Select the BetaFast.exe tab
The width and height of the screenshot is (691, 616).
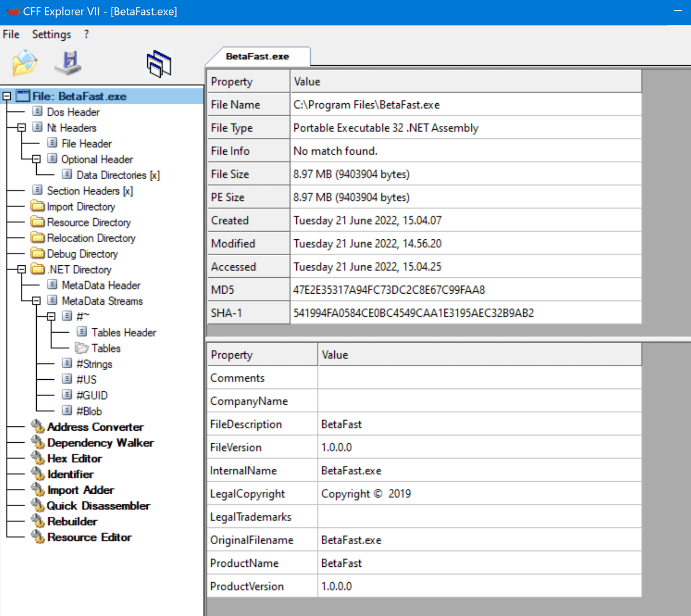[258, 56]
